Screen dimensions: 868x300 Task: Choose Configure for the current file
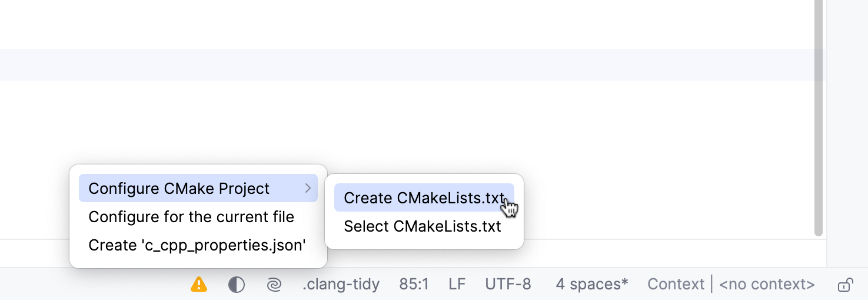coord(191,217)
